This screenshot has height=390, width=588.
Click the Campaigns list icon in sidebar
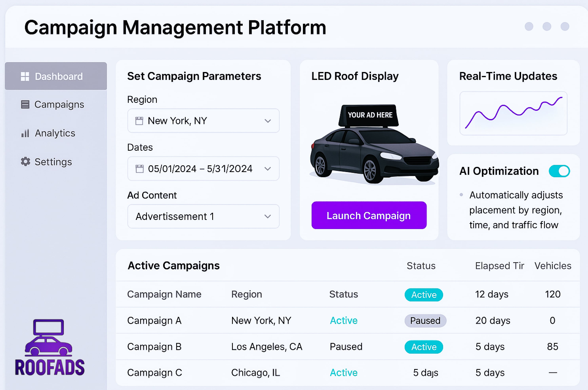pyautogui.click(x=25, y=104)
